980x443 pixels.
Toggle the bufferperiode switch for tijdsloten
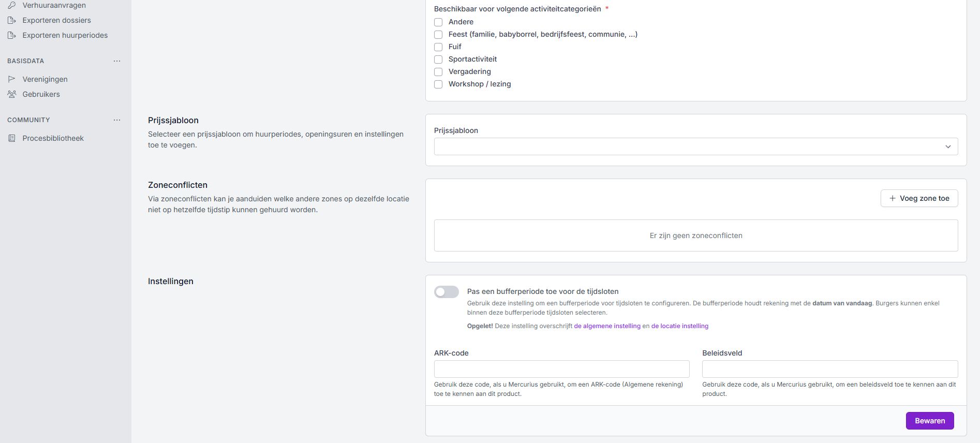447,292
